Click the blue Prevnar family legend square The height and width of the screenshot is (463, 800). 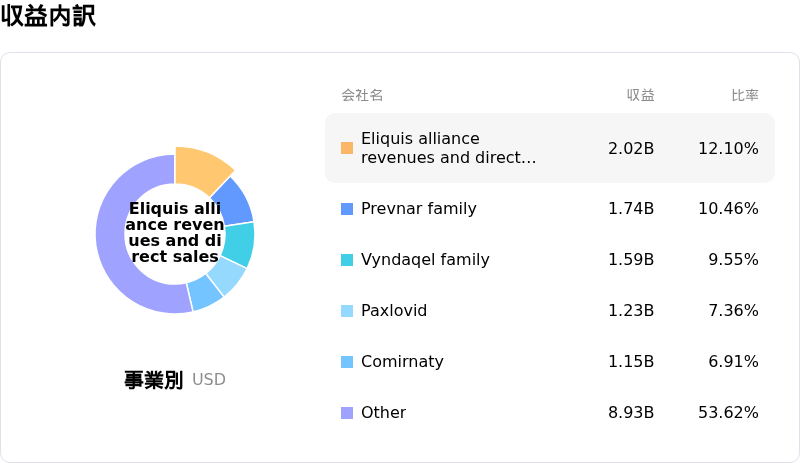coord(347,209)
